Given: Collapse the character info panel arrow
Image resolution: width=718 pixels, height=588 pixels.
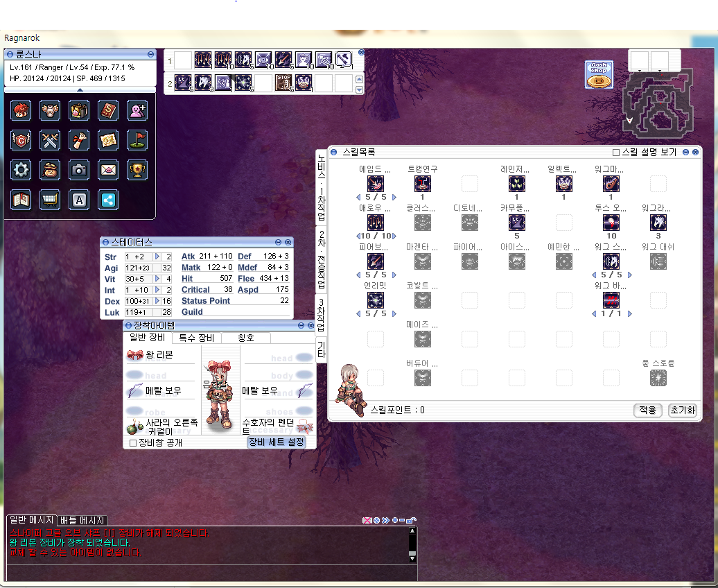Looking at the screenshot, I should pyautogui.click(x=80, y=89).
